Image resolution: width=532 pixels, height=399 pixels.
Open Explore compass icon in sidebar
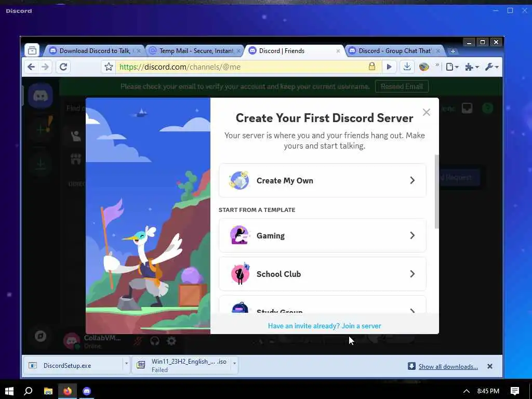(41, 336)
